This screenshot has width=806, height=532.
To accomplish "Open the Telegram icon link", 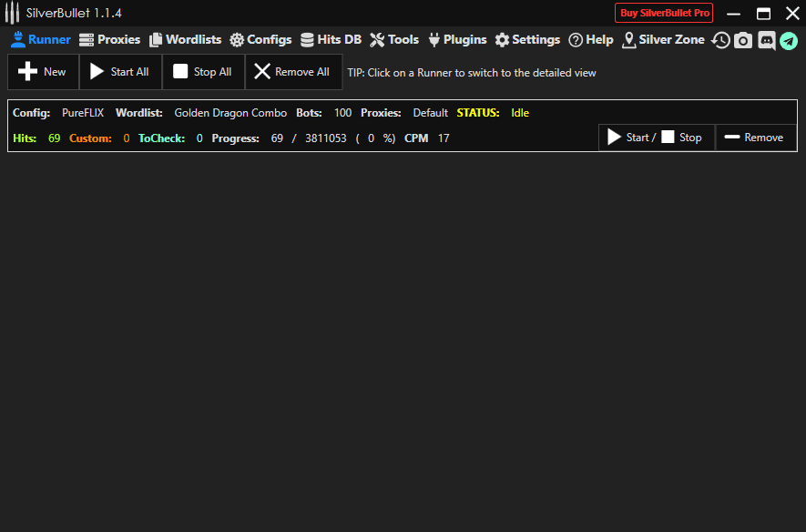I will pos(789,40).
